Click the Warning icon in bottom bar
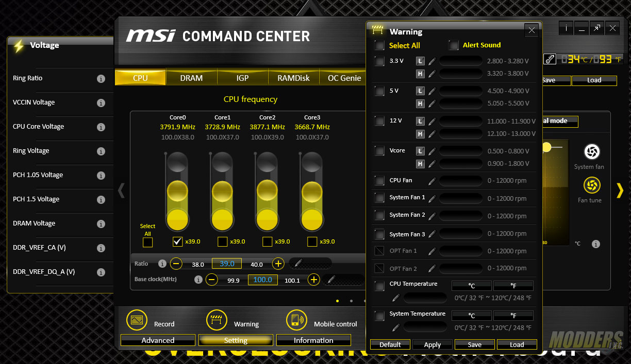 (217, 320)
